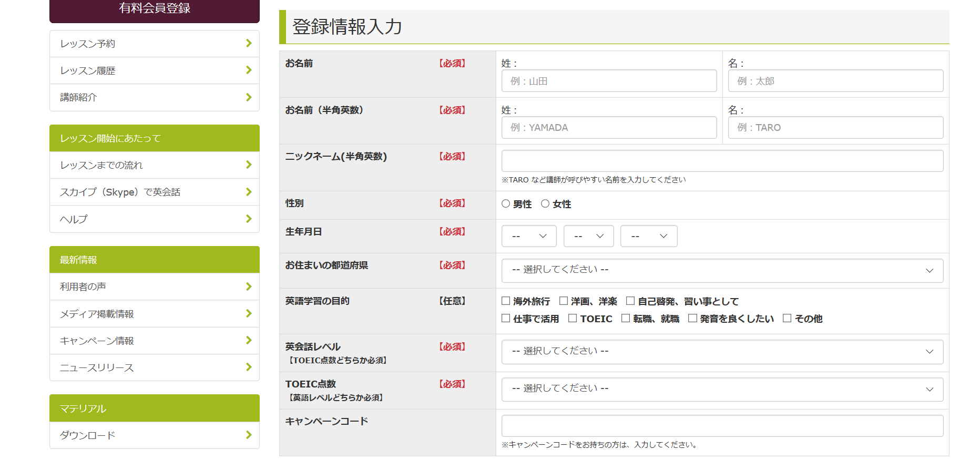This screenshot has width=980, height=470.
Task: Check the 海外旅行 checkbox
Action: pos(506,301)
